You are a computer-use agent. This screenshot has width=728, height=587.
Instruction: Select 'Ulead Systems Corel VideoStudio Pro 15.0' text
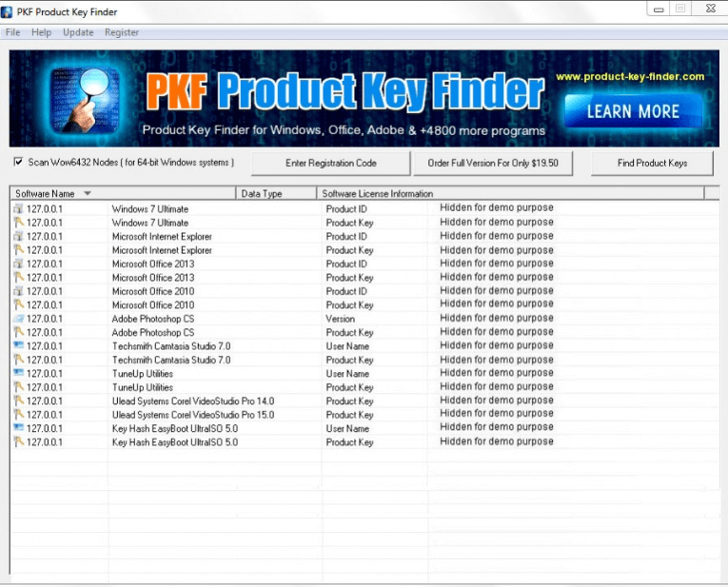point(193,415)
